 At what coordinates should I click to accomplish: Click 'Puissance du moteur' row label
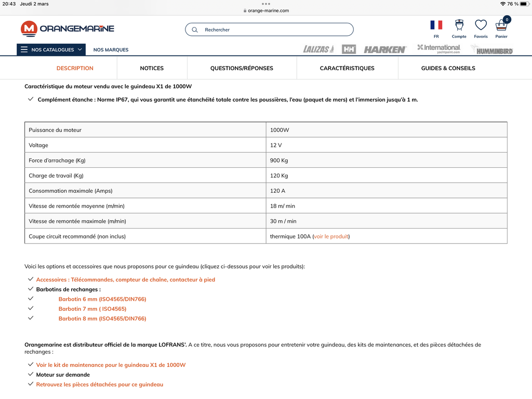coord(55,130)
